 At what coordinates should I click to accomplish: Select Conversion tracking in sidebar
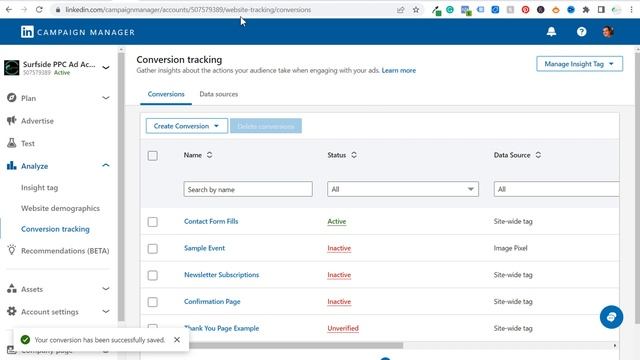pos(55,229)
